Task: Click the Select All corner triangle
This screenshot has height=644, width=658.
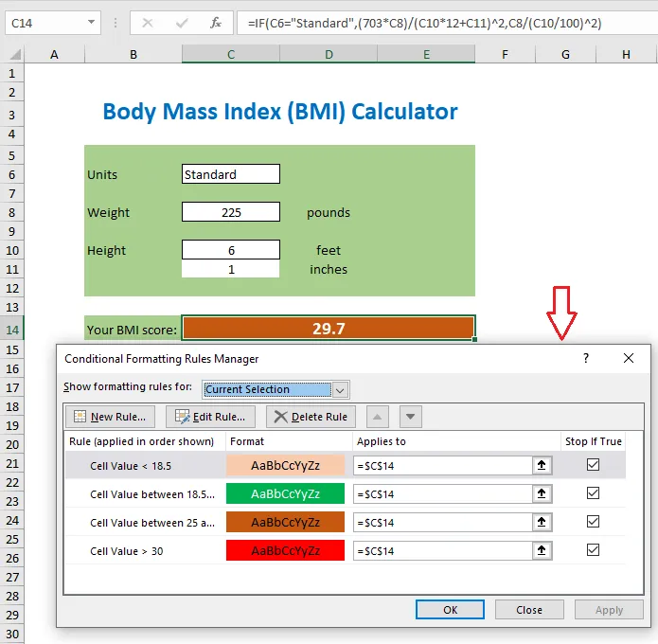Action: (15, 55)
